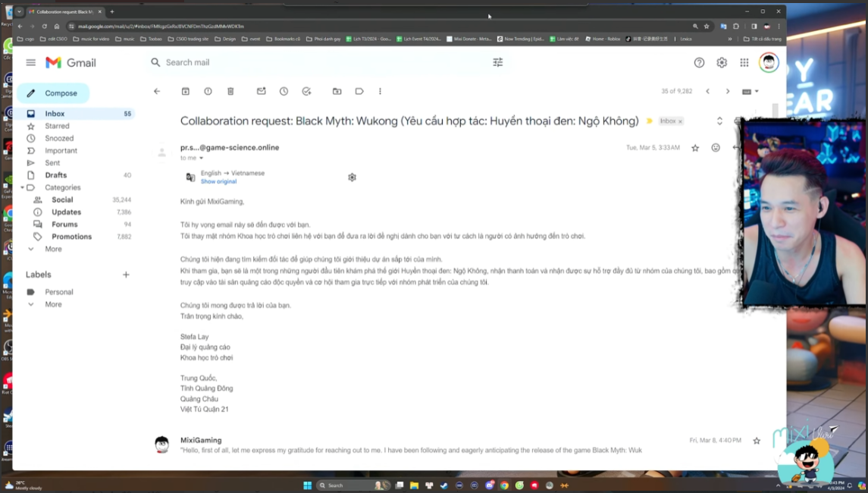Show more bookmarks chevron
Screen dimensions: 868x493
pyautogui.click(x=729, y=39)
